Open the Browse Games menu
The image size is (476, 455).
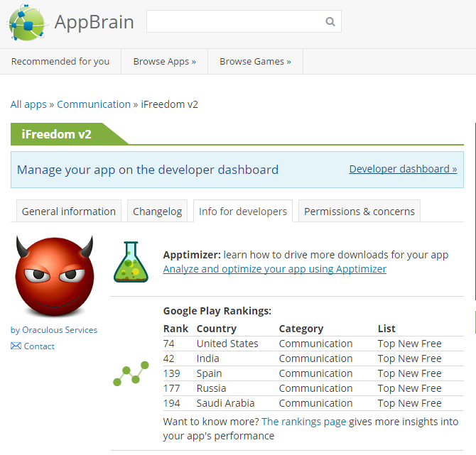click(255, 61)
